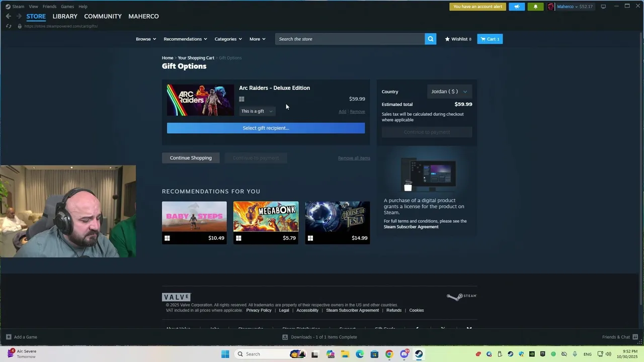Click Epic Games tray icon

point(543,354)
